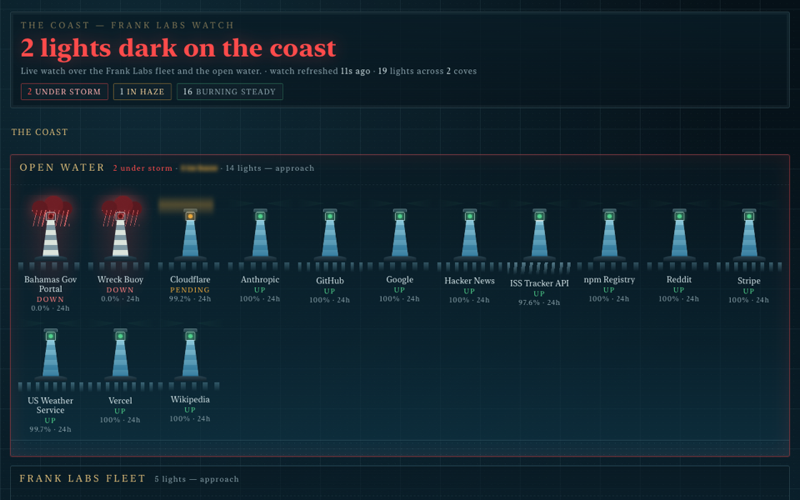Click the UP status under Google
The image size is (800, 500).
400,290
